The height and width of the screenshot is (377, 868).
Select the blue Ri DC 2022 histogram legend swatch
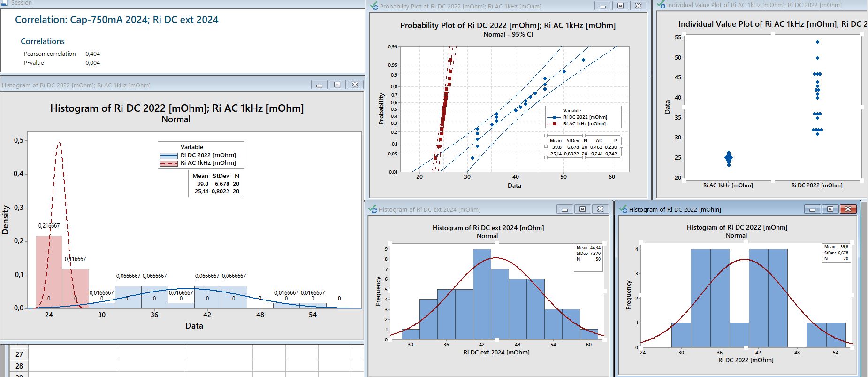point(168,155)
